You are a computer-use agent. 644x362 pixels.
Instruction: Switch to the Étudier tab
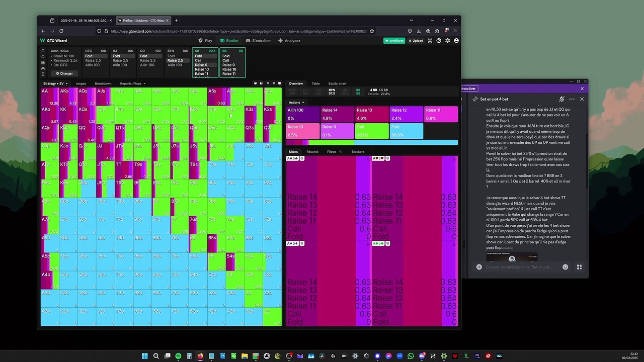[x=229, y=41]
